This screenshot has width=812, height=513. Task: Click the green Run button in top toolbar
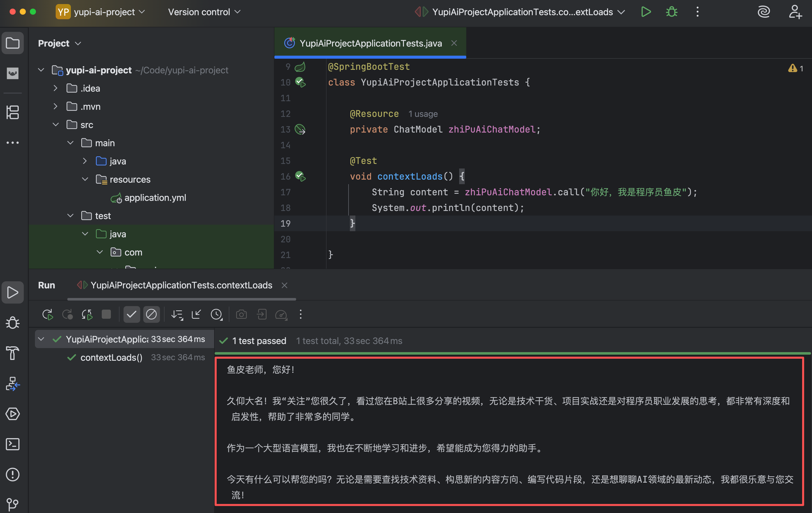click(x=646, y=12)
